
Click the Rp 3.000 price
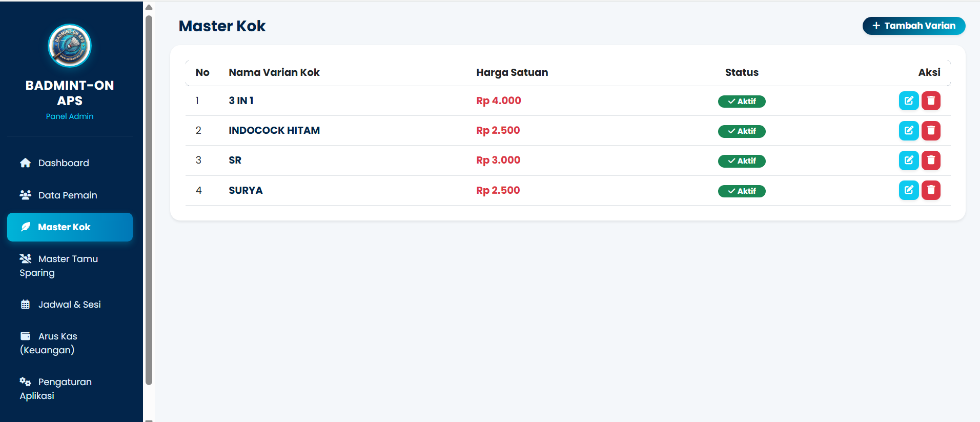(498, 160)
